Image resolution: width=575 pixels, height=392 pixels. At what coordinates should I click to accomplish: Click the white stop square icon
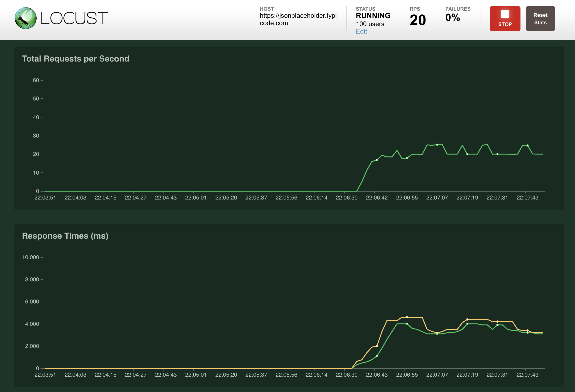point(505,14)
